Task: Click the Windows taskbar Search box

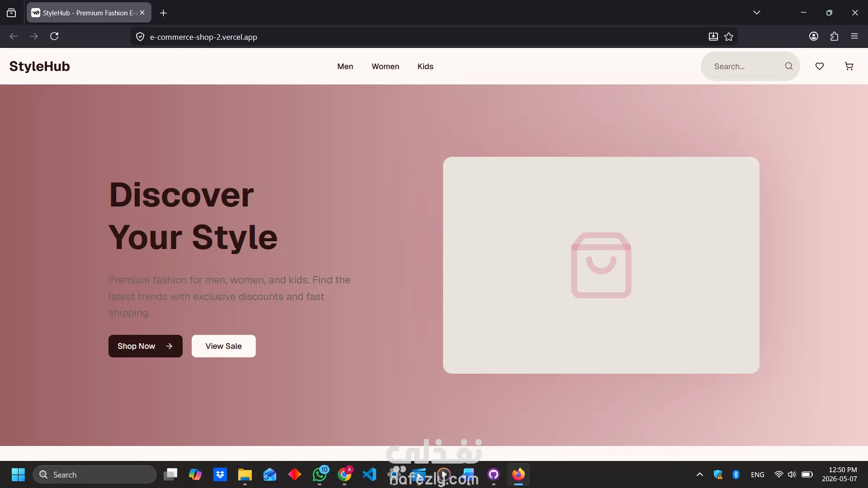Action: pos(95,475)
